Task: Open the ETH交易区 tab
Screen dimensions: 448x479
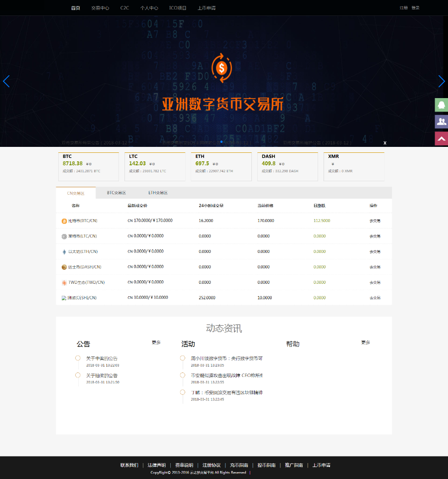Action: (157, 193)
